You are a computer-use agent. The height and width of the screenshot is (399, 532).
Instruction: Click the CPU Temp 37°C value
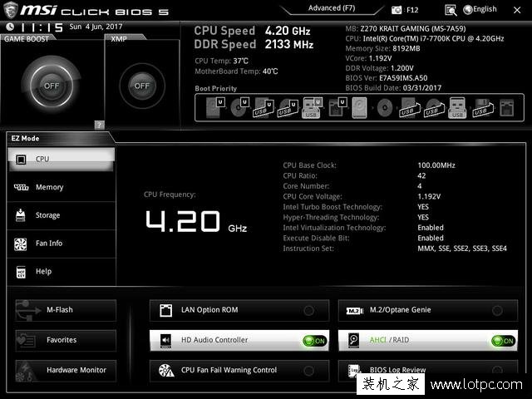point(240,61)
